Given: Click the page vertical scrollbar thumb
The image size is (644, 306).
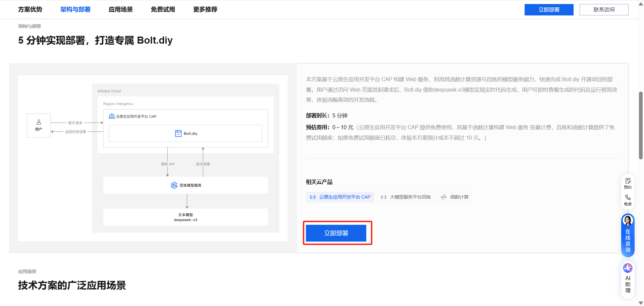Looking at the screenshot, I should [x=641, y=125].
